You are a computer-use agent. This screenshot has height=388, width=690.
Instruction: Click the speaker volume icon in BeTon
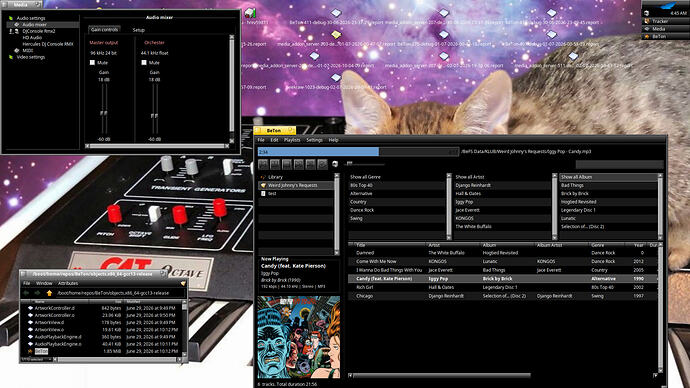(x=335, y=164)
